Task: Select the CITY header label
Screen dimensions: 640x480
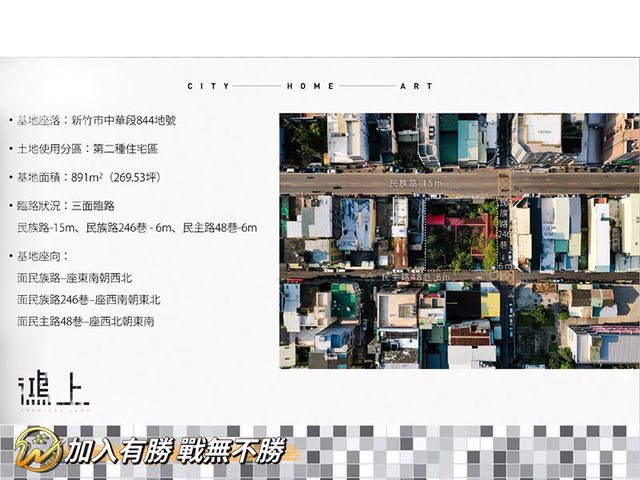Action: [x=209, y=86]
